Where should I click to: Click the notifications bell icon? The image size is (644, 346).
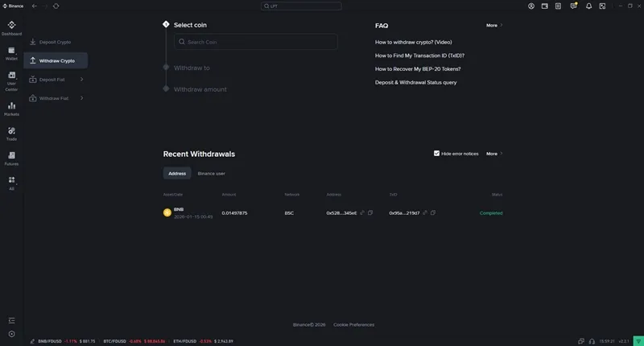click(588, 6)
